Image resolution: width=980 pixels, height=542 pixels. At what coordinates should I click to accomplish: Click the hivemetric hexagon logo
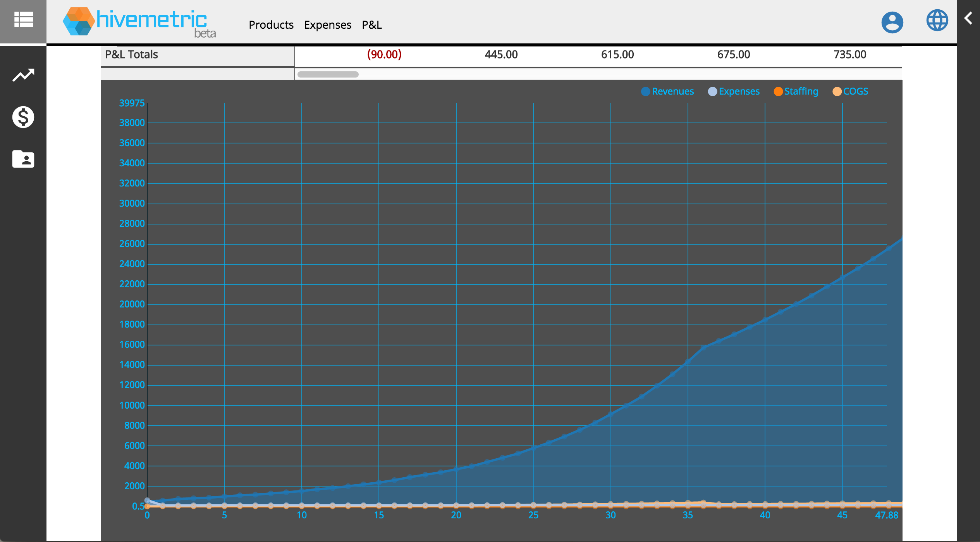coord(79,21)
